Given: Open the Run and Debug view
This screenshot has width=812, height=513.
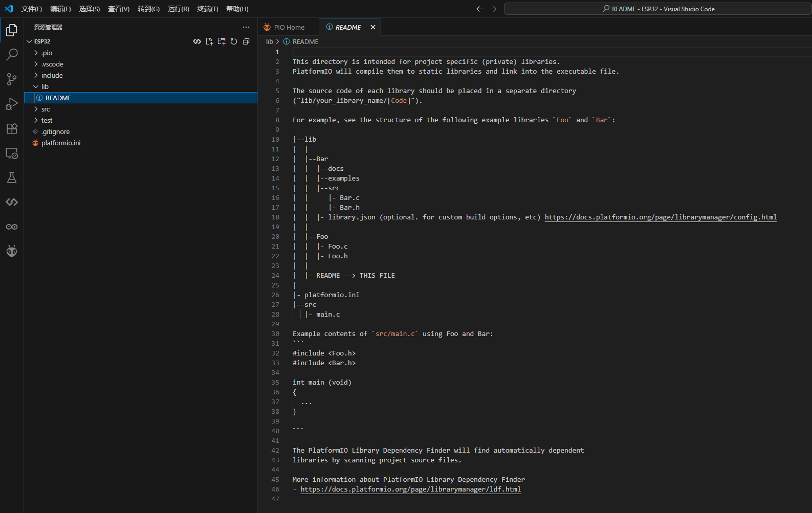Looking at the screenshot, I should (12, 104).
